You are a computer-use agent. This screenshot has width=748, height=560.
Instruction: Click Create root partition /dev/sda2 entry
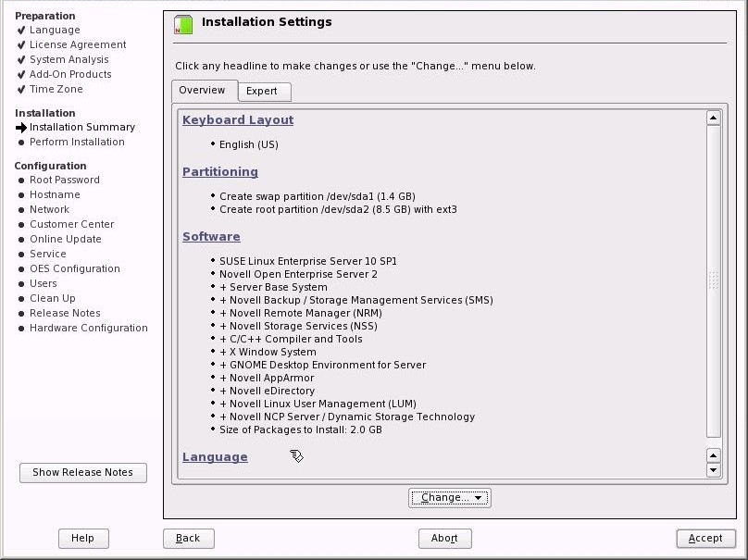click(x=338, y=209)
